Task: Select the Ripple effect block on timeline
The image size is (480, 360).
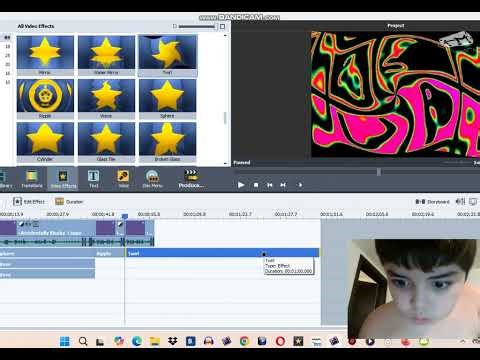Action: point(110,253)
